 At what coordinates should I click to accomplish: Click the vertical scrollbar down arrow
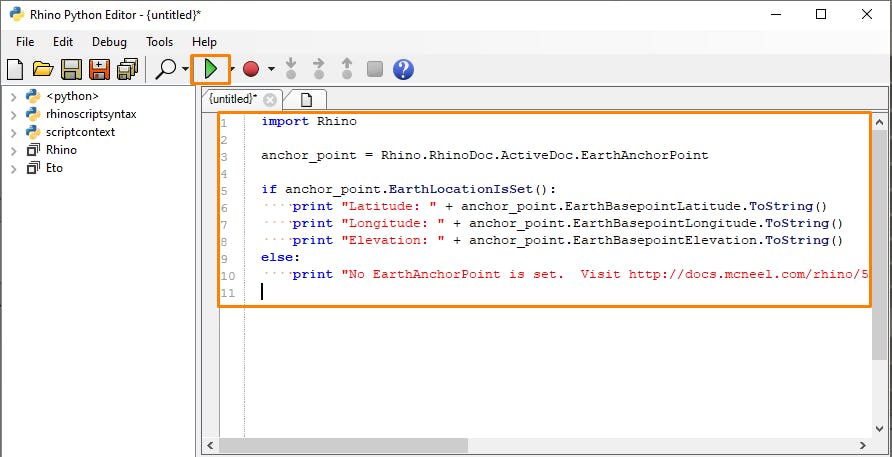point(879,429)
